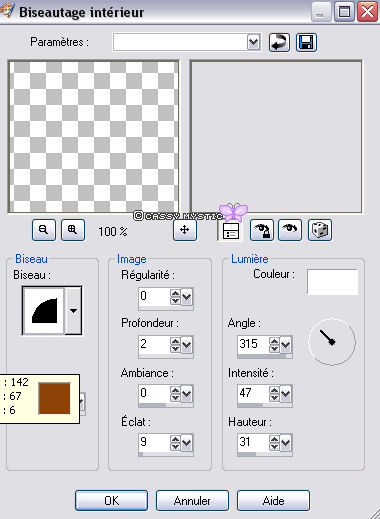Open the Profondeur value slider dropdown

pyautogui.click(x=187, y=345)
